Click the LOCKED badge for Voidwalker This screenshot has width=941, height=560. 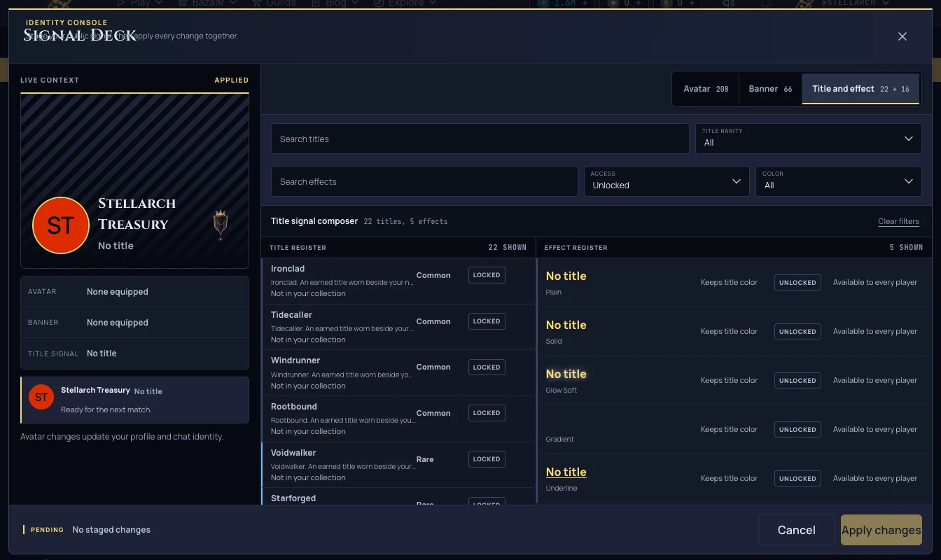tap(487, 459)
